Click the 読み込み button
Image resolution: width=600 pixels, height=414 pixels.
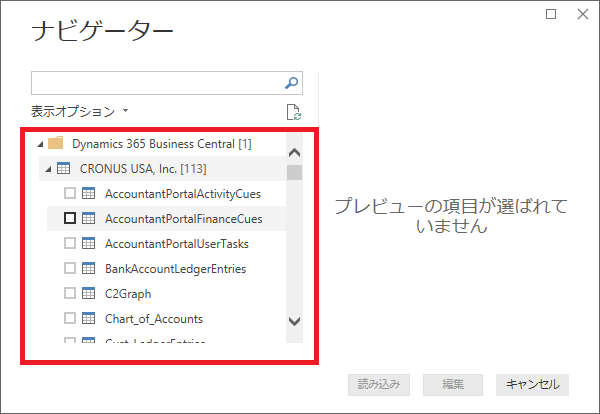(379, 385)
